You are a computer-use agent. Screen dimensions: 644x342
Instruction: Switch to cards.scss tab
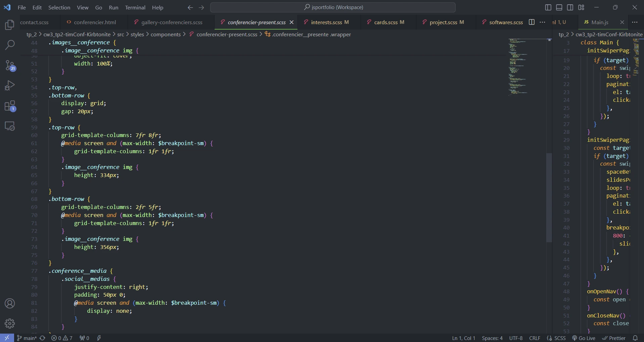coord(388,22)
